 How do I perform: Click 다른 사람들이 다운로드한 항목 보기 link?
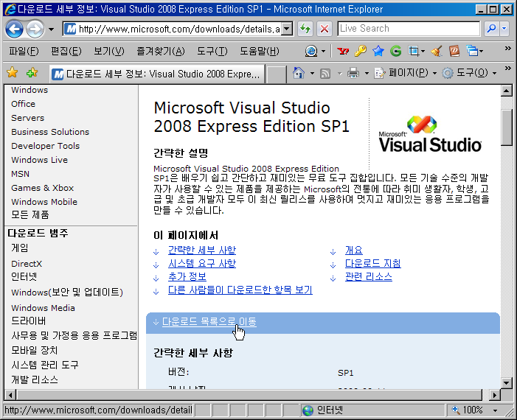(240, 290)
